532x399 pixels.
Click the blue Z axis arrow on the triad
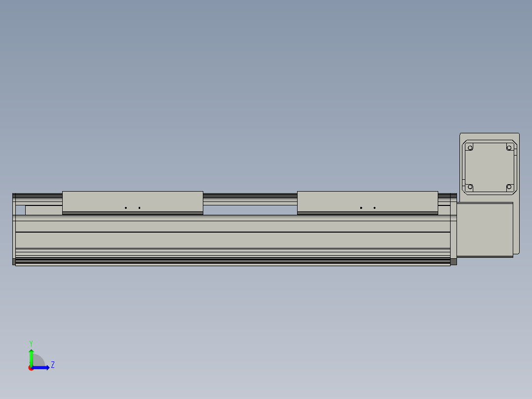(x=43, y=367)
